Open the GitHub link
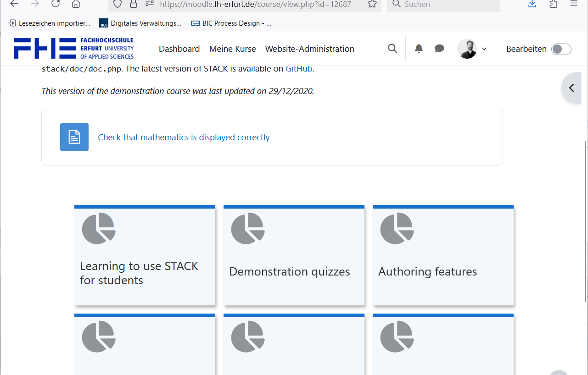The height and width of the screenshot is (375, 588). click(x=299, y=69)
